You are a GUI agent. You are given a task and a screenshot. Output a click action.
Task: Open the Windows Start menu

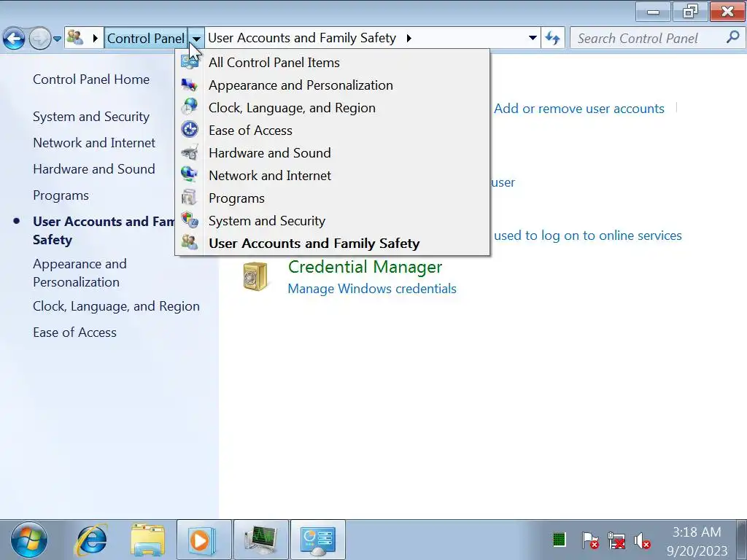click(29, 540)
